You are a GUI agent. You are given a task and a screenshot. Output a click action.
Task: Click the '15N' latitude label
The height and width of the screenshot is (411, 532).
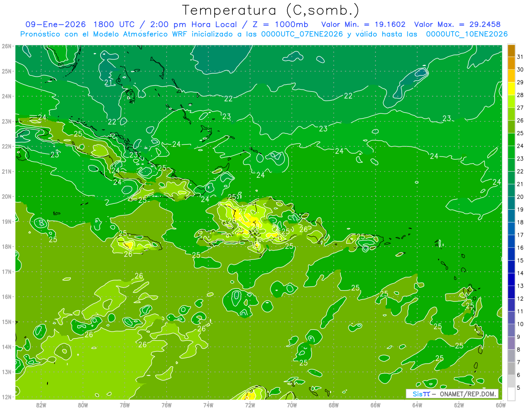tap(7, 321)
